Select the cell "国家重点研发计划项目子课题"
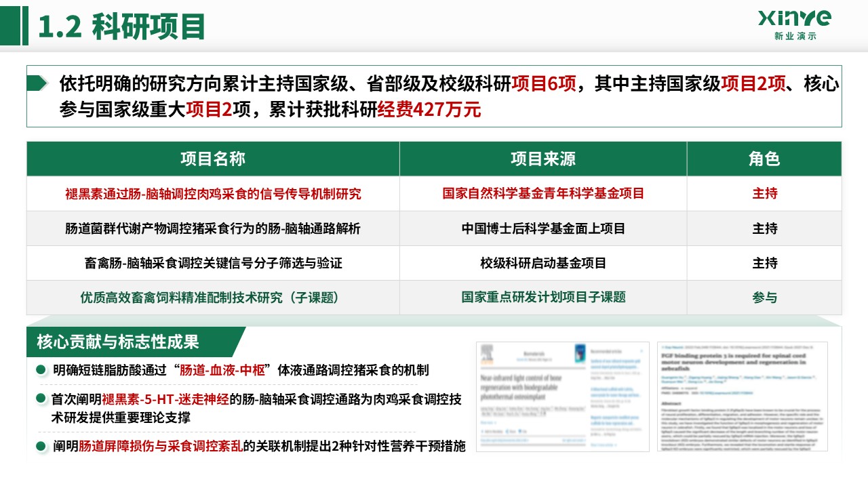The height and width of the screenshot is (488, 868). pos(543,298)
